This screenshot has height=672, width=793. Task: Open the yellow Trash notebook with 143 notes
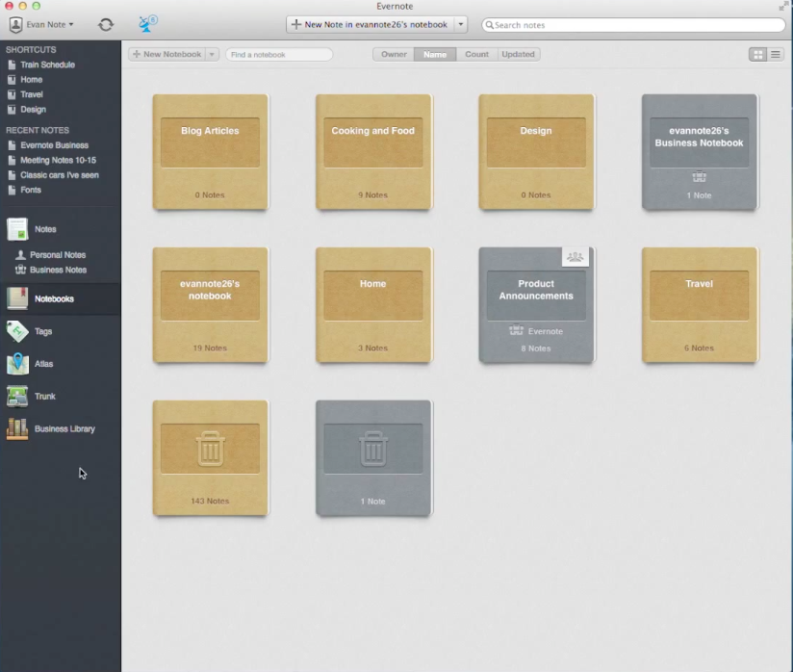tap(210, 457)
